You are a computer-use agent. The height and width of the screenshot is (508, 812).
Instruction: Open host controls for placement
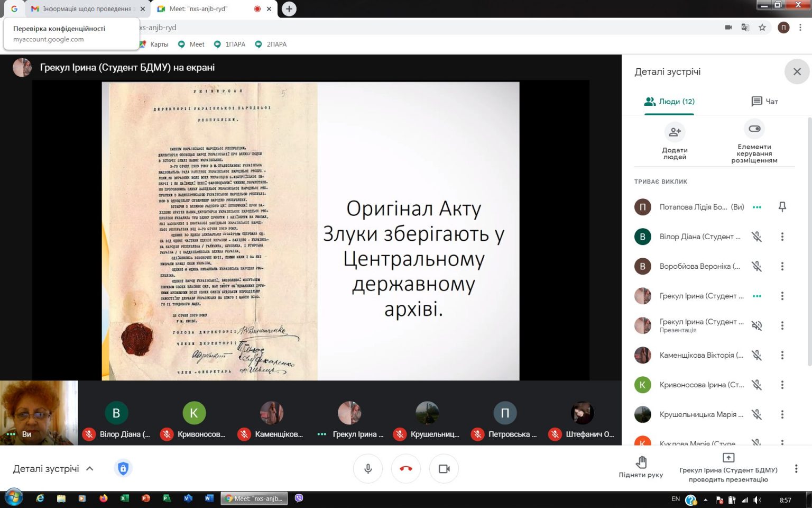point(754,129)
